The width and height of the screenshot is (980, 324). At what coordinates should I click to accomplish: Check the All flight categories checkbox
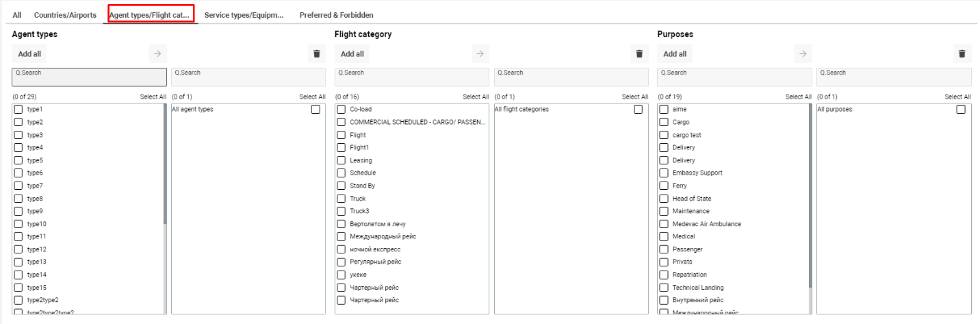pos(639,110)
